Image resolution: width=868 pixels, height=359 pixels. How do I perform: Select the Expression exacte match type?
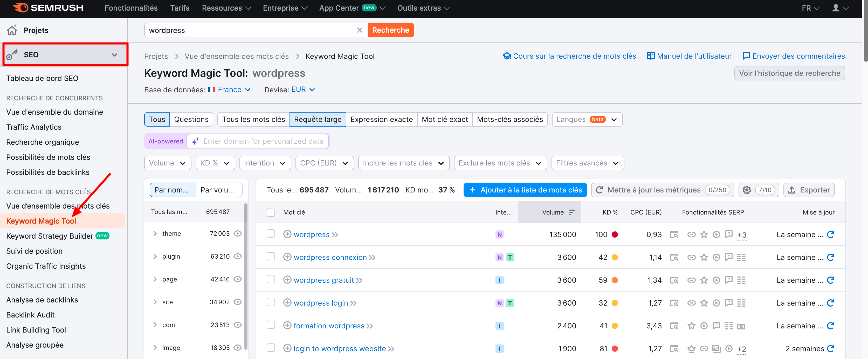381,120
